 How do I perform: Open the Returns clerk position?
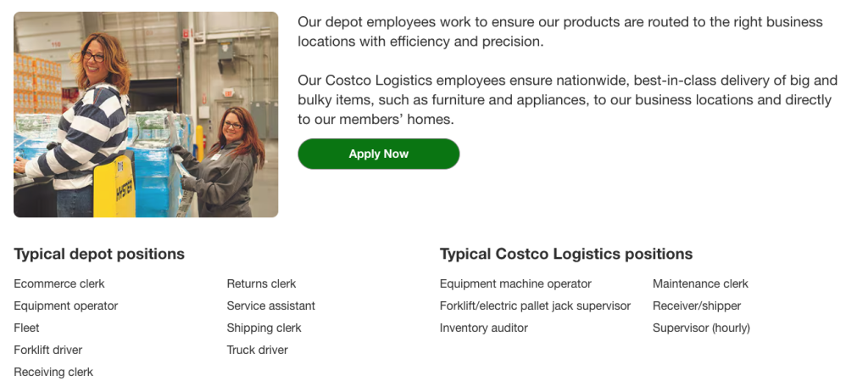(x=261, y=283)
